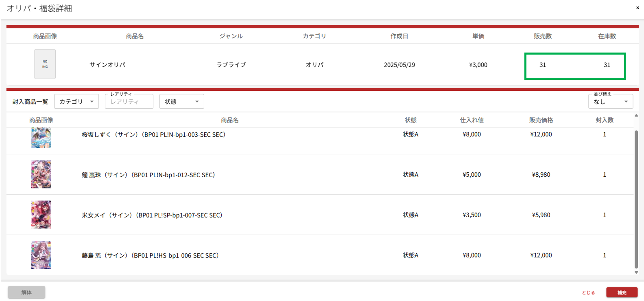Click the 米女メイ card thumbnail
Viewport: 644px width, 301px height.
(41, 215)
